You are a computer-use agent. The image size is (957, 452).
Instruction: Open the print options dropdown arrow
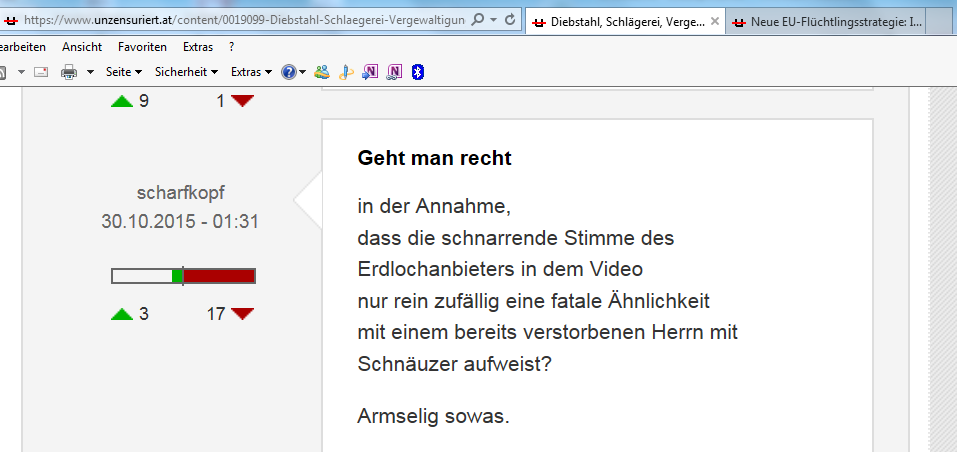pyautogui.click(x=90, y=72)
